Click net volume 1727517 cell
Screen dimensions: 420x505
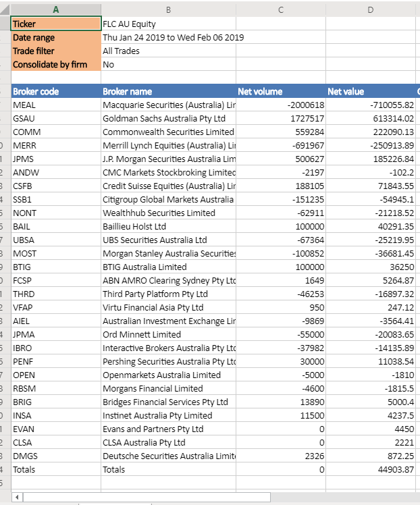click(x=281, y=119)
